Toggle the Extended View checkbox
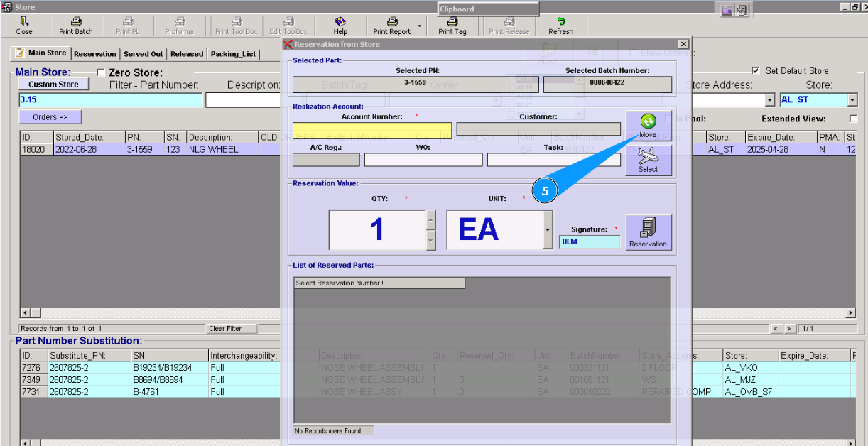 tap(853, 119)
